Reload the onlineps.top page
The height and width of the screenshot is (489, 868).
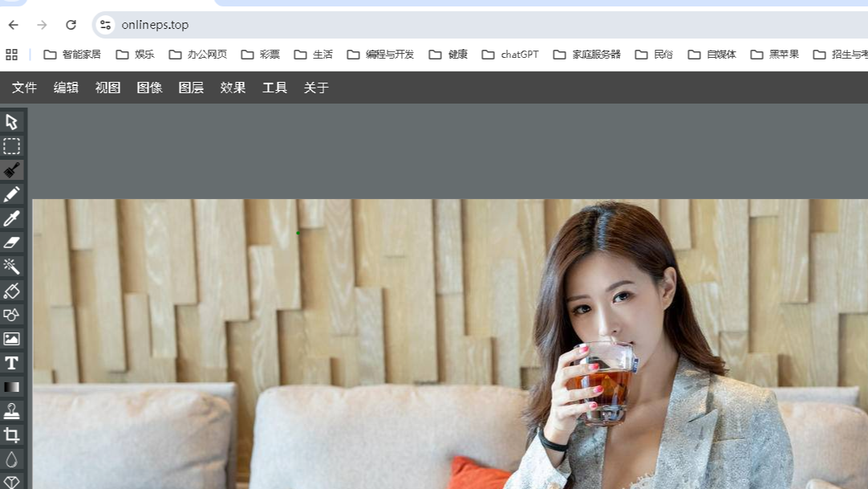[71, 24]
